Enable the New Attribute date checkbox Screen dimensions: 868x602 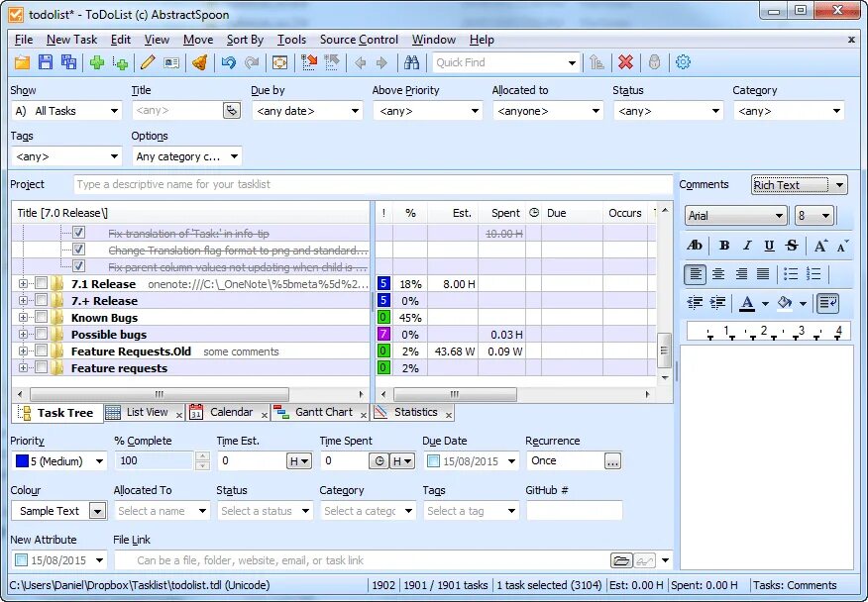[x=21, y=560]
